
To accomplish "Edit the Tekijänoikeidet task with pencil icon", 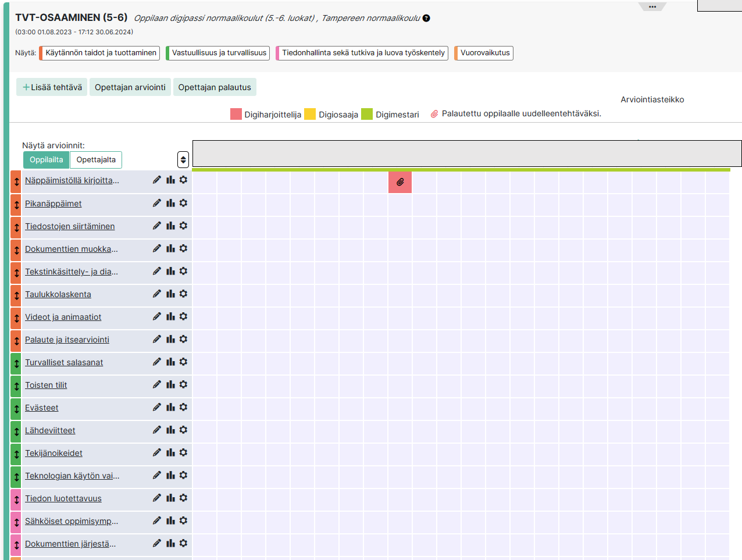I will click(156, 452).
